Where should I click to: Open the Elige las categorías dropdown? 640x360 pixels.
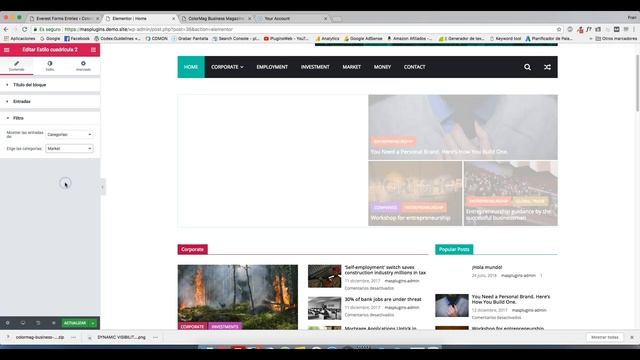pyautogui.click(x=69, y=149)
